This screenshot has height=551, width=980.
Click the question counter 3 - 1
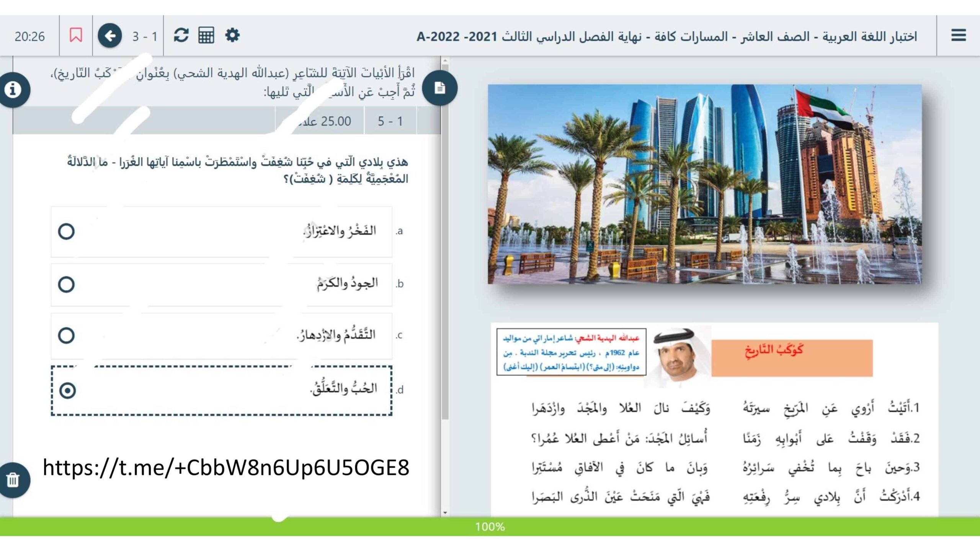(x=145, y=36)
